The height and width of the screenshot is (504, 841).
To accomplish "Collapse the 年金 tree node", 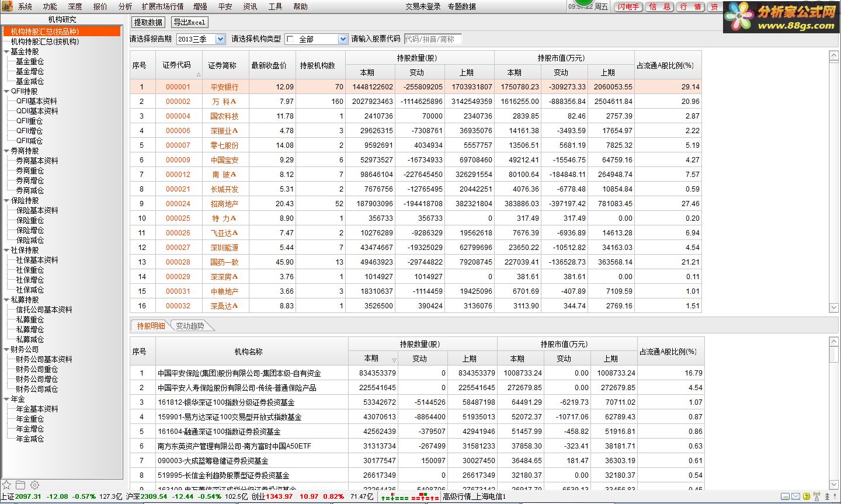I will [6, 399].
